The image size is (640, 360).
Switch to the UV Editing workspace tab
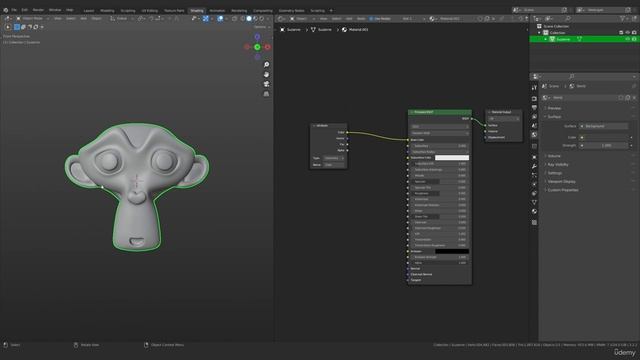(x=149, y=11)
